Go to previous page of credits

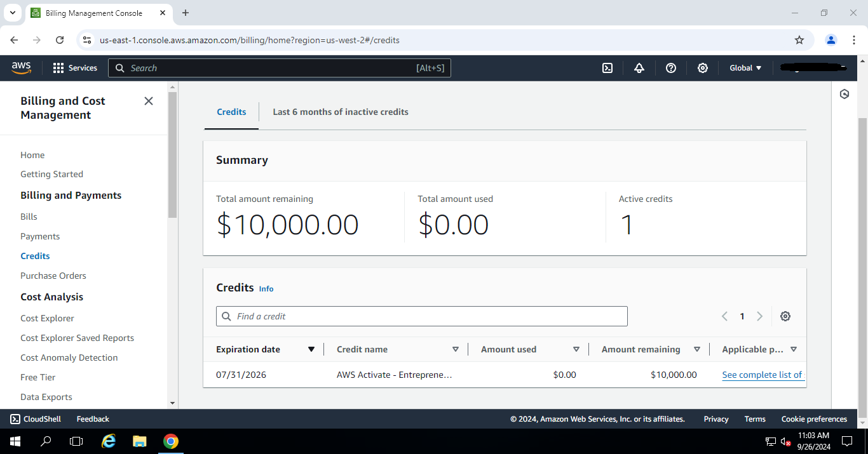[x=724, y=316]
